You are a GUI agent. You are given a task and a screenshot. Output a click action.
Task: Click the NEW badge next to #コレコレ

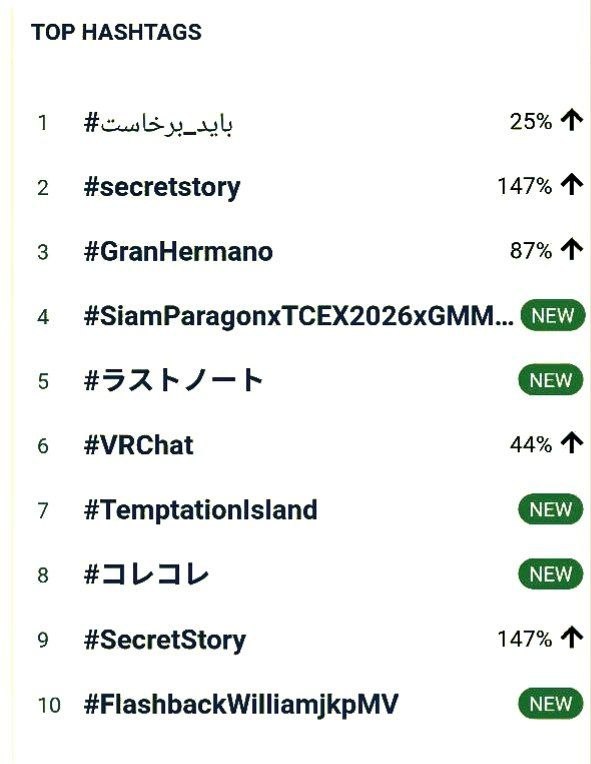point(551,574)
